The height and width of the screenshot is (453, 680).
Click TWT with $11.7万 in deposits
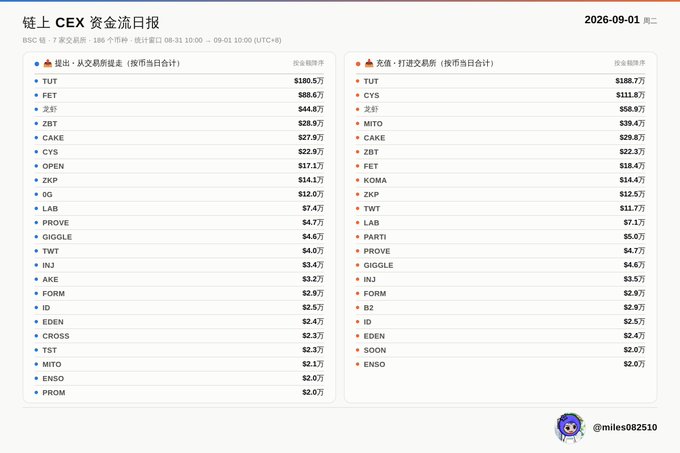(500, 209)
